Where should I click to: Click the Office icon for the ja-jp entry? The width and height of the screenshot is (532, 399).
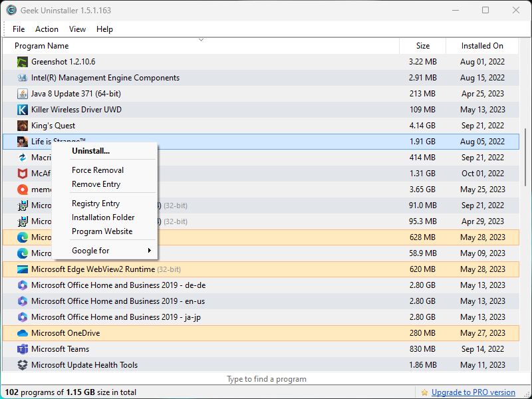(x=23, y=317)
